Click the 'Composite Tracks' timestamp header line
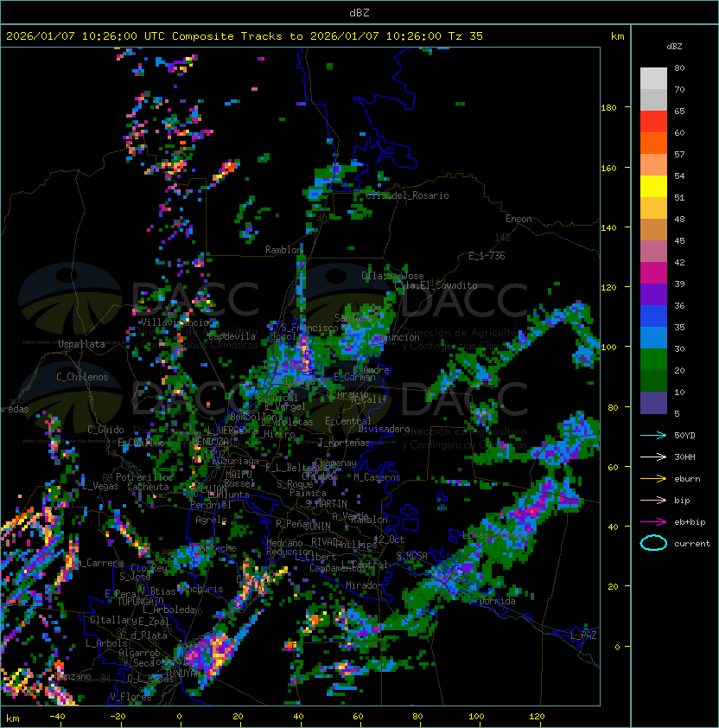 (x=245, y=36)
